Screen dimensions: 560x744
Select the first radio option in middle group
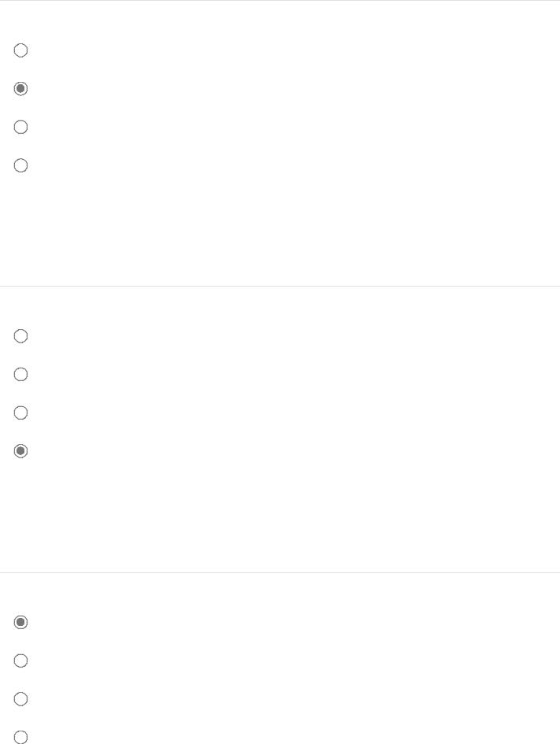[x=20, y=336]
